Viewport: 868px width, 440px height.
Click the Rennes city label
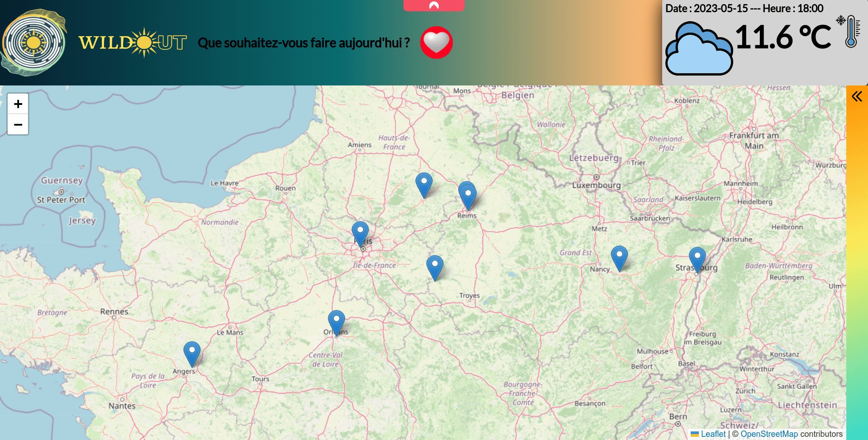[x=114, y=312]
